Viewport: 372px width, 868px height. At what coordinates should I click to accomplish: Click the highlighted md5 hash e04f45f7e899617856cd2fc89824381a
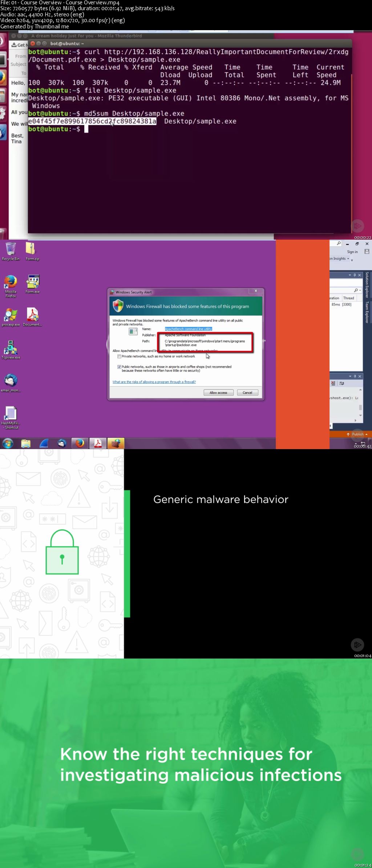pos(92,121)
